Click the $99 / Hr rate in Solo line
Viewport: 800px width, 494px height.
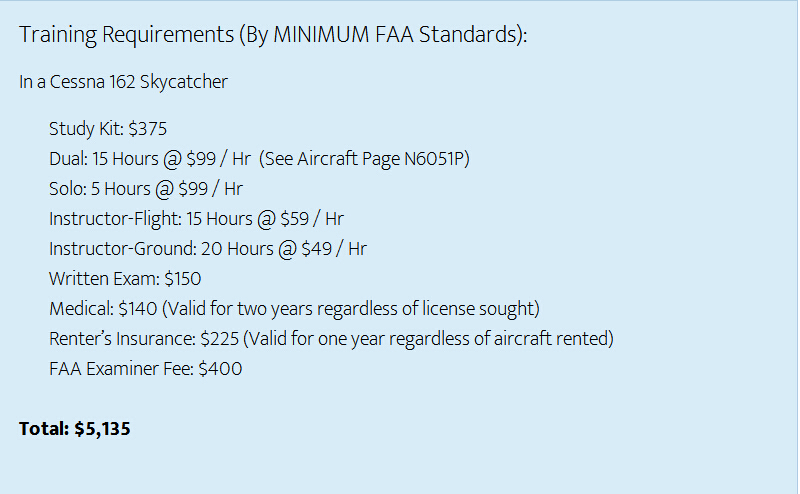coord(210,189)
